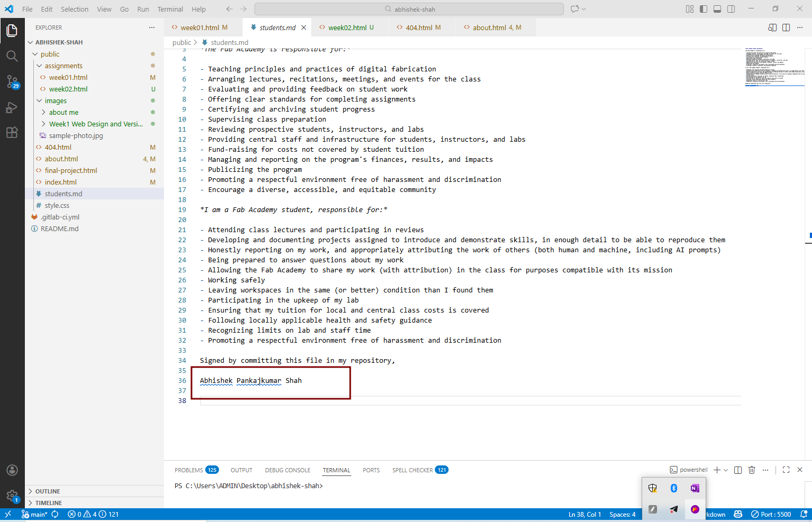Open Source Control view with 29 changes
Screen dimensions: 812x522
coord(12,81)
